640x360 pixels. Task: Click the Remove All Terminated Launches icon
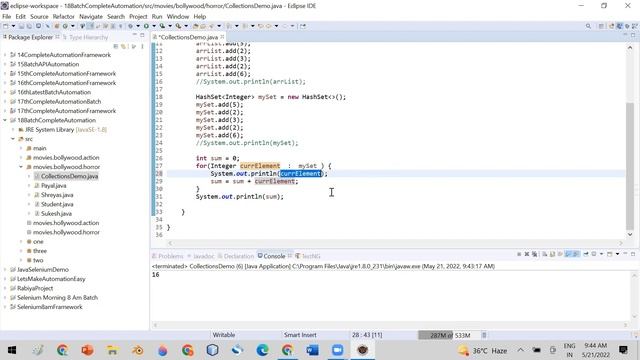point(534,254)
